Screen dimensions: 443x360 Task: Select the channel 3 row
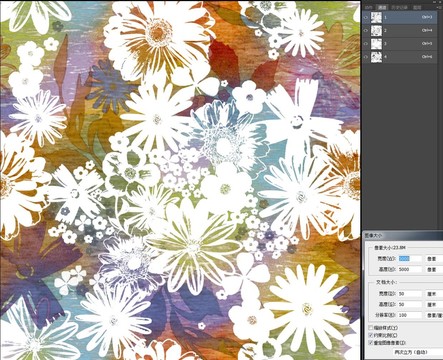click(400, 44)
